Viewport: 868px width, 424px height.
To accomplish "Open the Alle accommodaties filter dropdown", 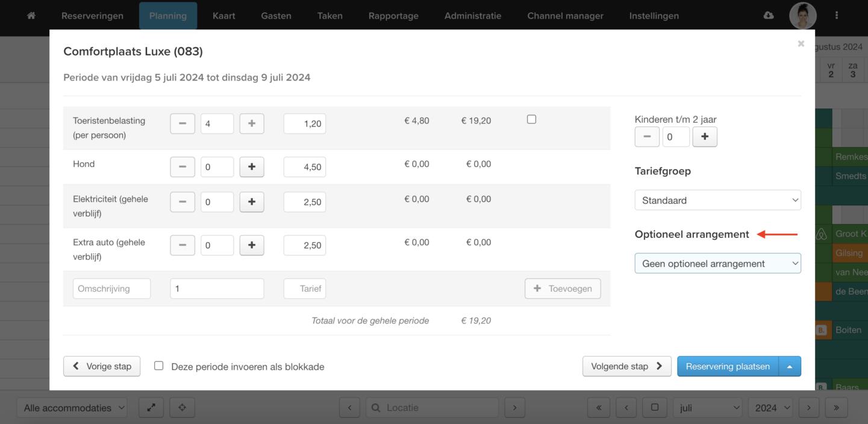I will pos(72,408).
